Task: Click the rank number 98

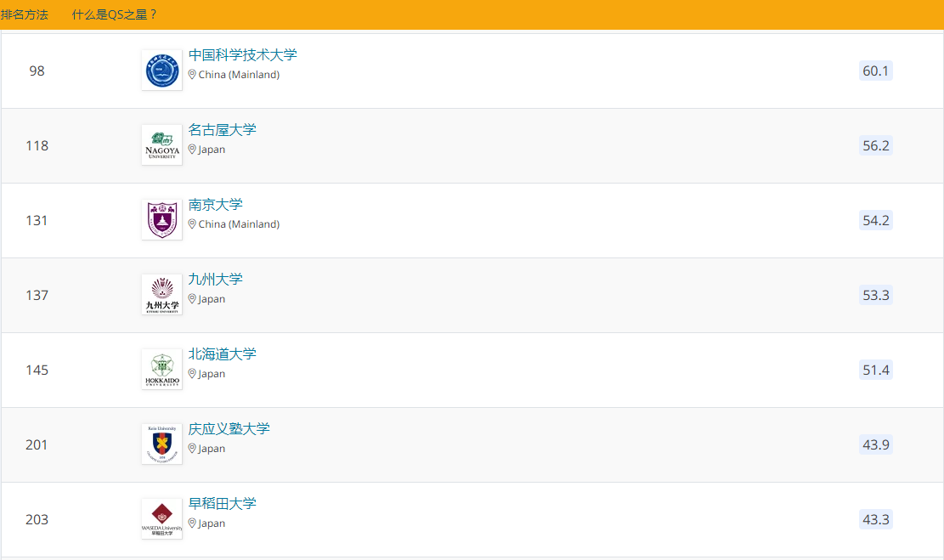Action: 37,71
